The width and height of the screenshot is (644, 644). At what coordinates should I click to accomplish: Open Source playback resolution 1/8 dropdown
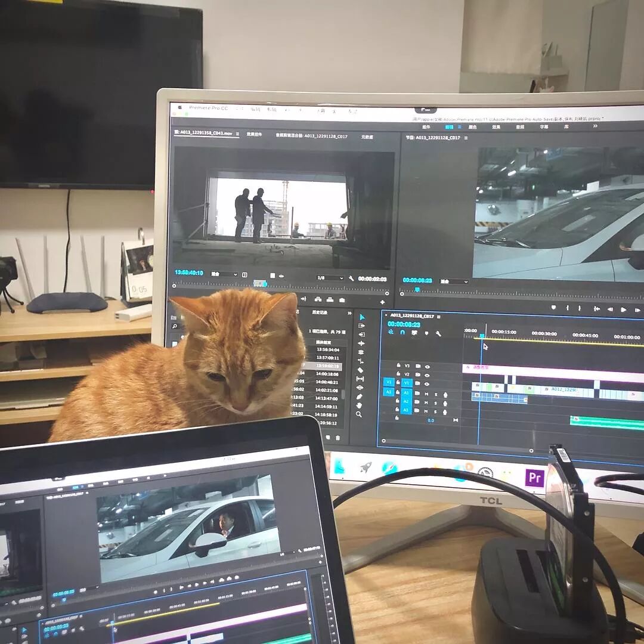329,278
